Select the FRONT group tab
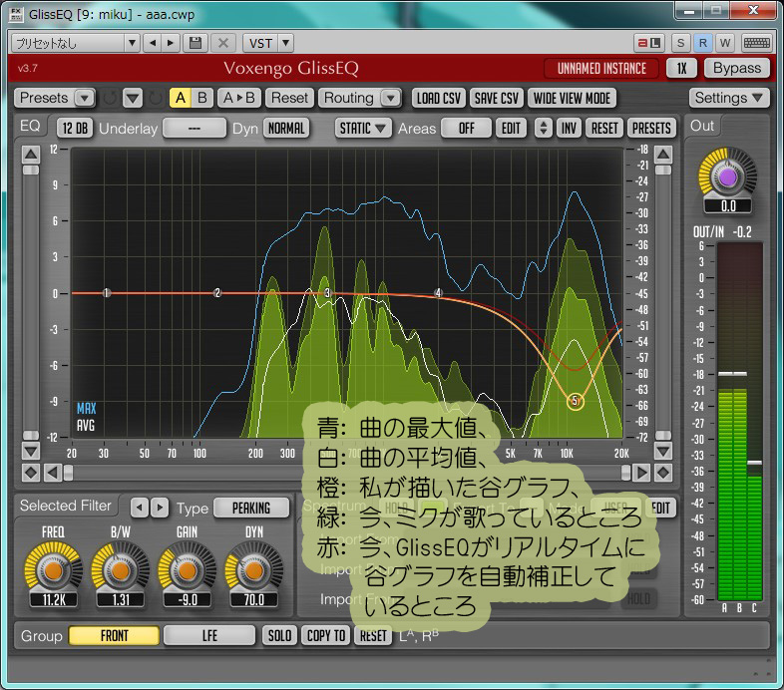The height and width of the screenshot is (690, 784). click(x=114, y=635)
